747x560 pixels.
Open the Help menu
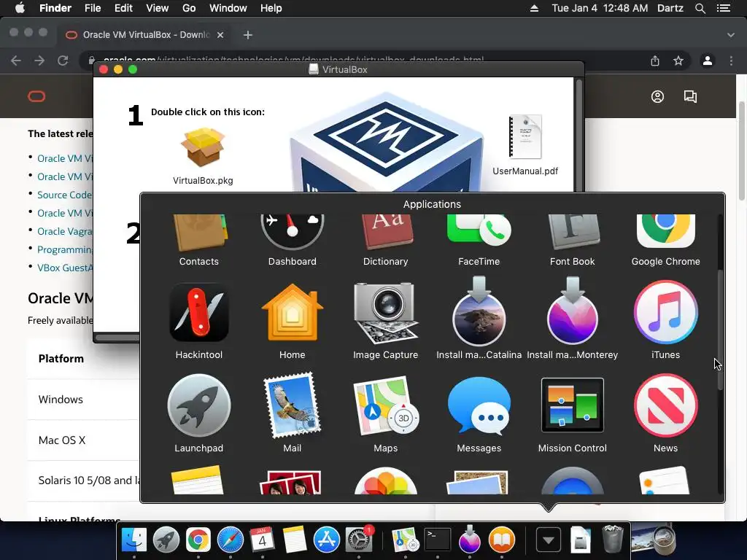(x=271, y=8)
